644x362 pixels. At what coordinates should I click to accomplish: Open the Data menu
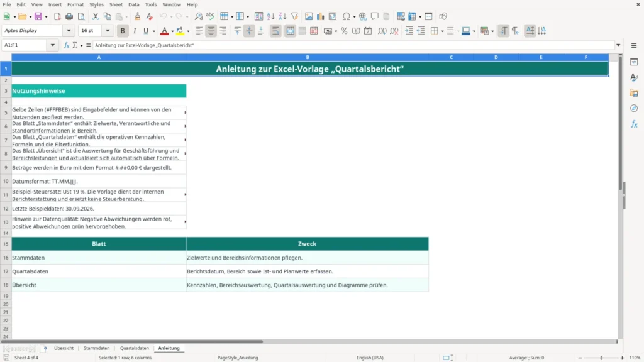[x=133, y=4]
